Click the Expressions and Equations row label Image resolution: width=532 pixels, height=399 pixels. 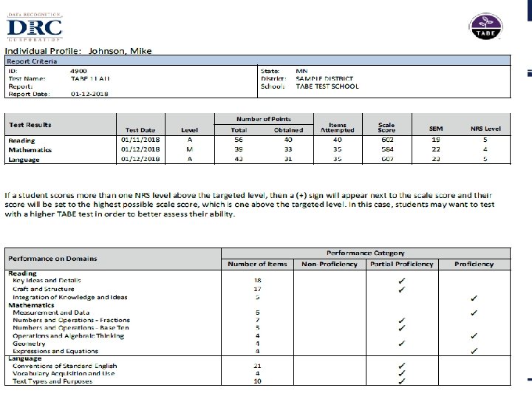click(x=55, y=351)
